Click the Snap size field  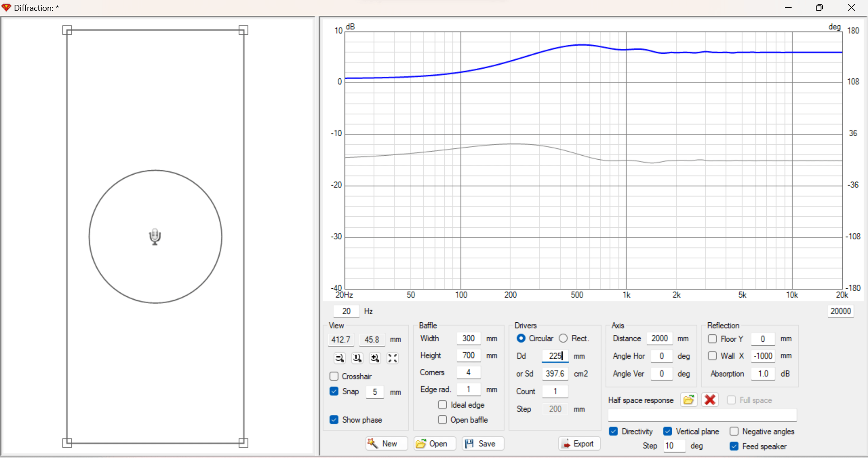click(x=375, y=392)
